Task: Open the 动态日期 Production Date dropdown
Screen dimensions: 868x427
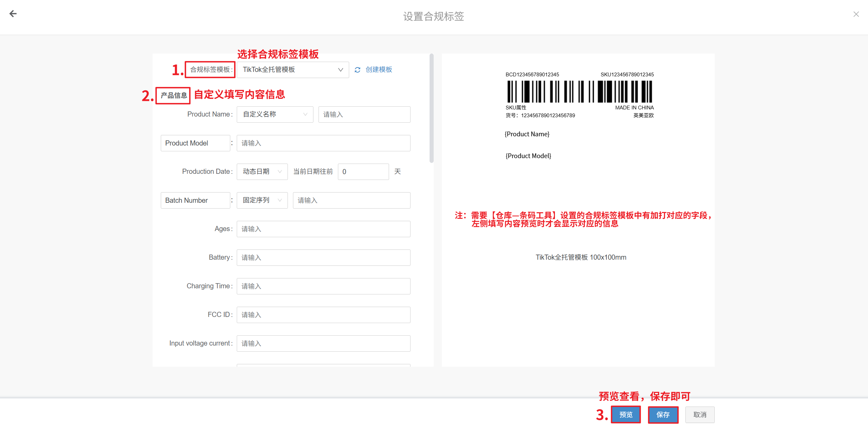Action: pos(262,172)
